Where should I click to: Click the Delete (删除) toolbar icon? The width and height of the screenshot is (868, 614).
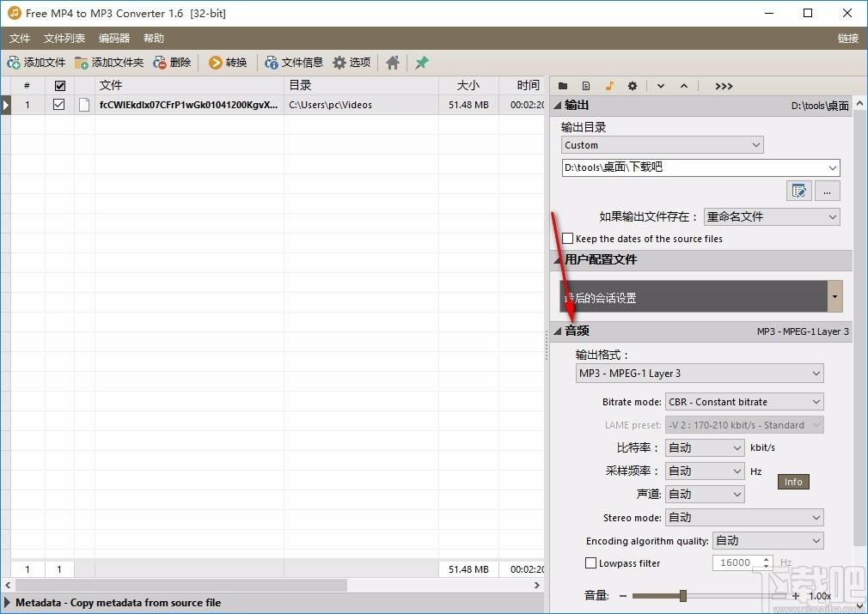(x=160, y=63)
